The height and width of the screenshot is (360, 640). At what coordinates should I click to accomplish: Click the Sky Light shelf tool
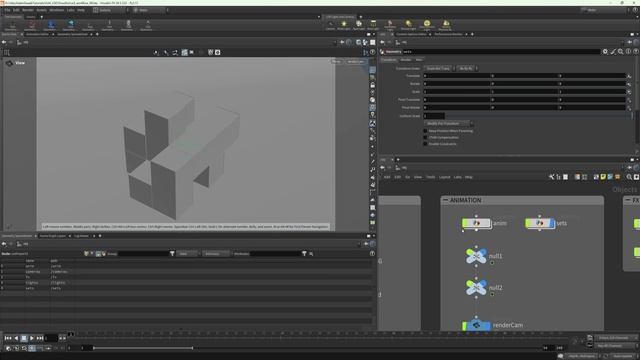[x=446, y=25]
